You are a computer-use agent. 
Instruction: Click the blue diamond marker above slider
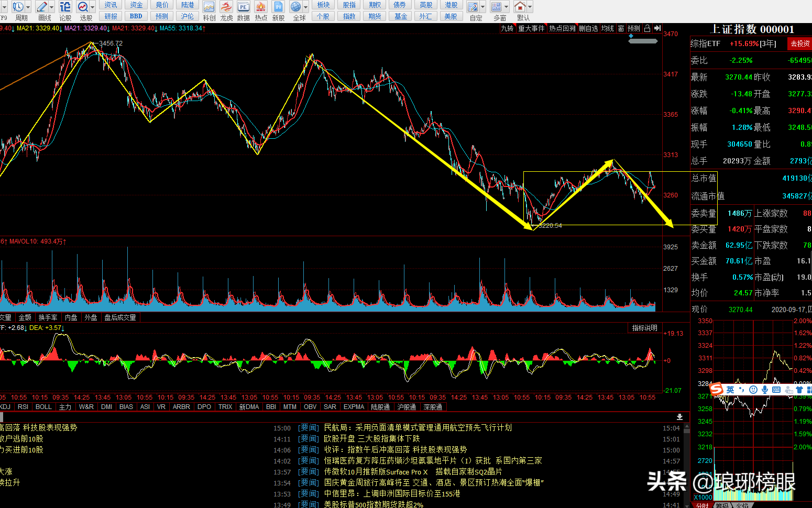(x=631, y=36)
